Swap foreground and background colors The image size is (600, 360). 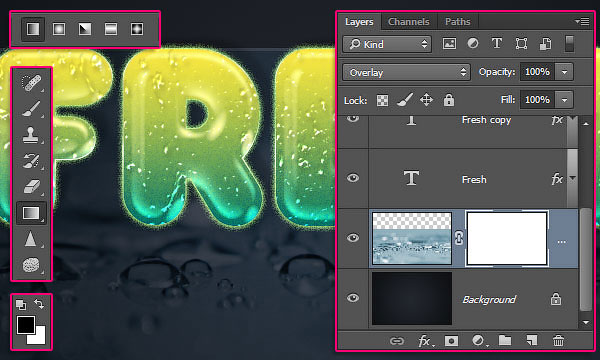tap(39, 304)
